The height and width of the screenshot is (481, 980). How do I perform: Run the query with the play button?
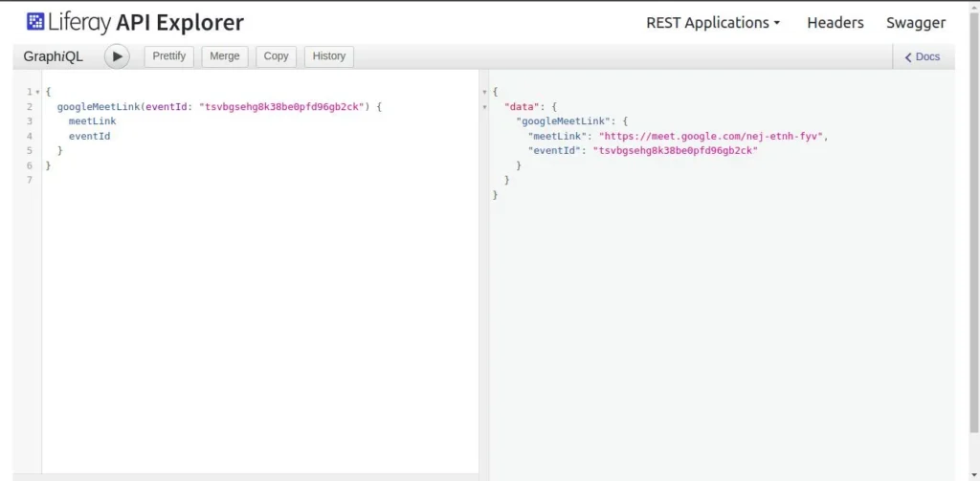pos(117,56)
